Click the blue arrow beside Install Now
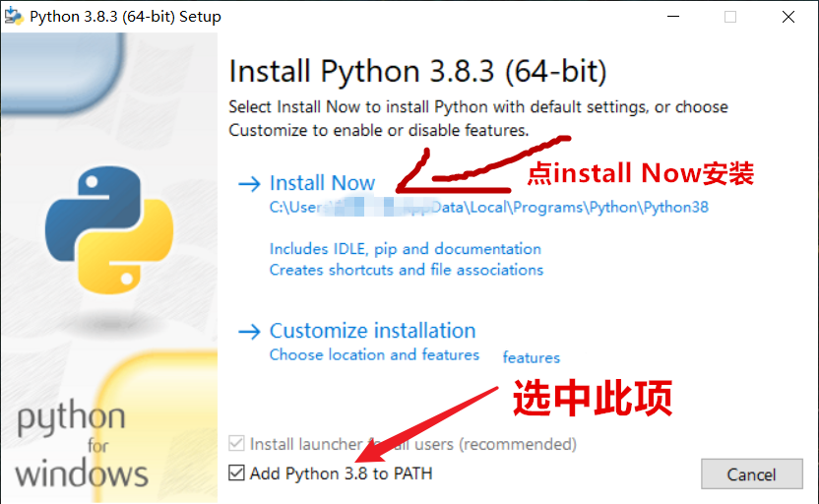Viewport: 819px width, 504px height. click(x=249, y=184)
